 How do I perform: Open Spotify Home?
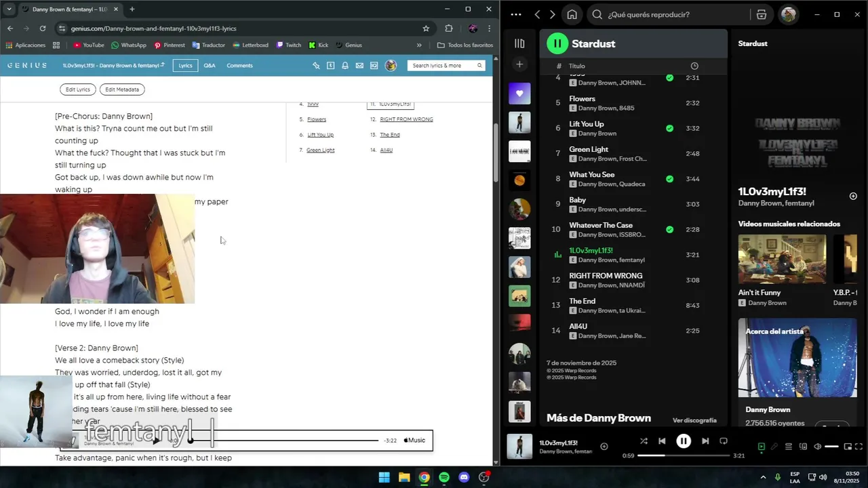(x=572, y=14)
